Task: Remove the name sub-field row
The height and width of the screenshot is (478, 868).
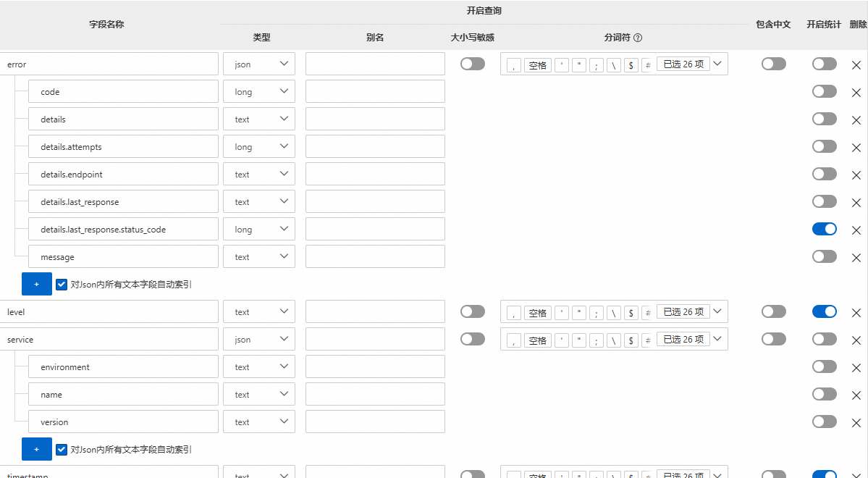Action: (856, 395)
